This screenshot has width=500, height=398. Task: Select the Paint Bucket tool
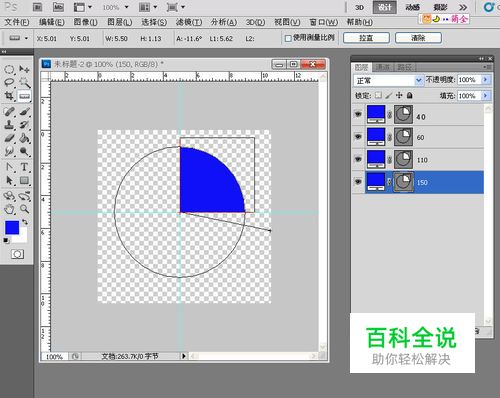coord(24,138)
